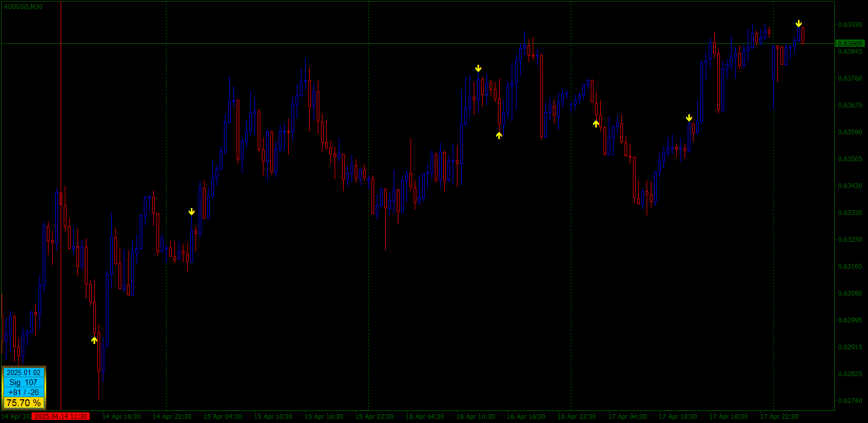
Task: Select the +81 / -26 win-loss box
Action: 24,392
